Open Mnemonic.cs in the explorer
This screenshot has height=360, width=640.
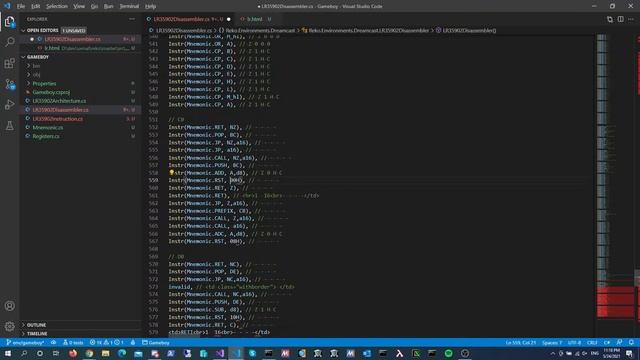[x=48, y=127]
